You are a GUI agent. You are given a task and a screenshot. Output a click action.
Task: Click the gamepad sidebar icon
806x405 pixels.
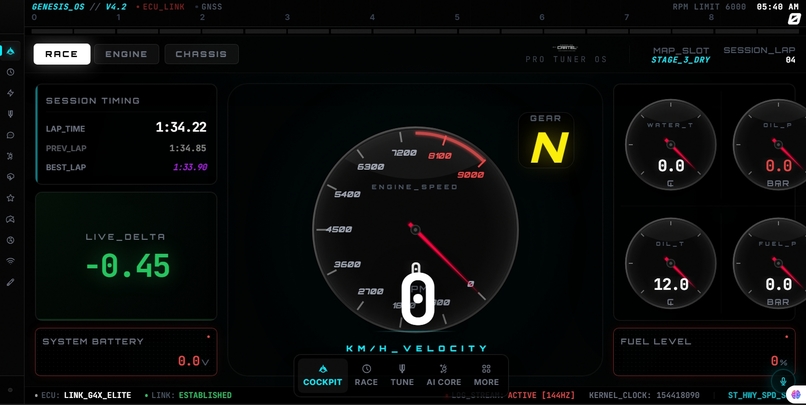click(x=10, y=219)
